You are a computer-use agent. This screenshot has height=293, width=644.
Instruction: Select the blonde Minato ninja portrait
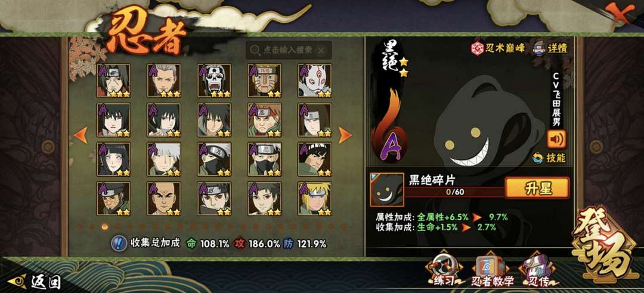click(315, 199)
